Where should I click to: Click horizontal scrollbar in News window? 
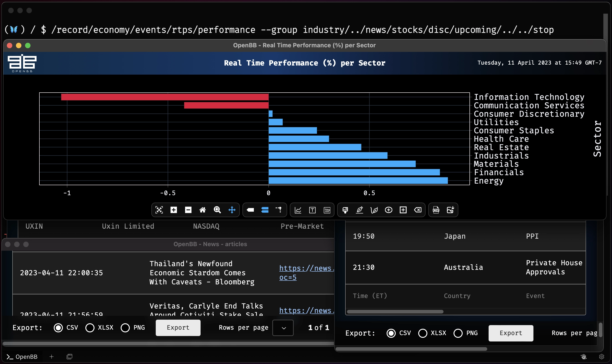point(168,343)
